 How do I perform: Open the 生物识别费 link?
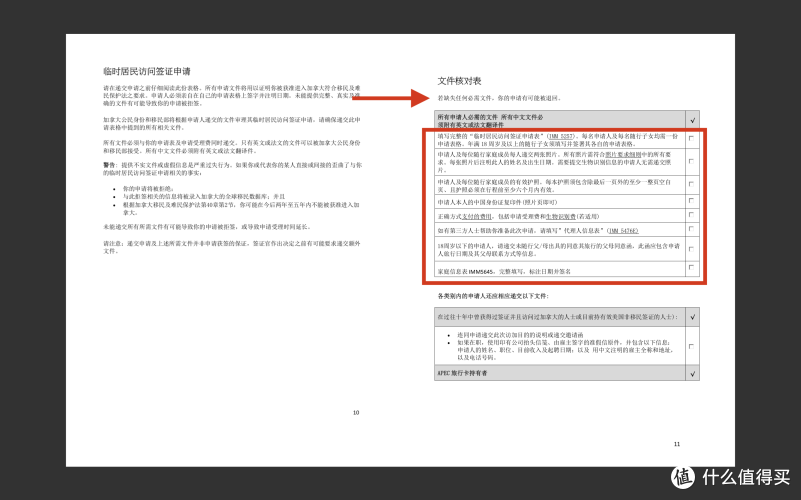pos(561,217)
